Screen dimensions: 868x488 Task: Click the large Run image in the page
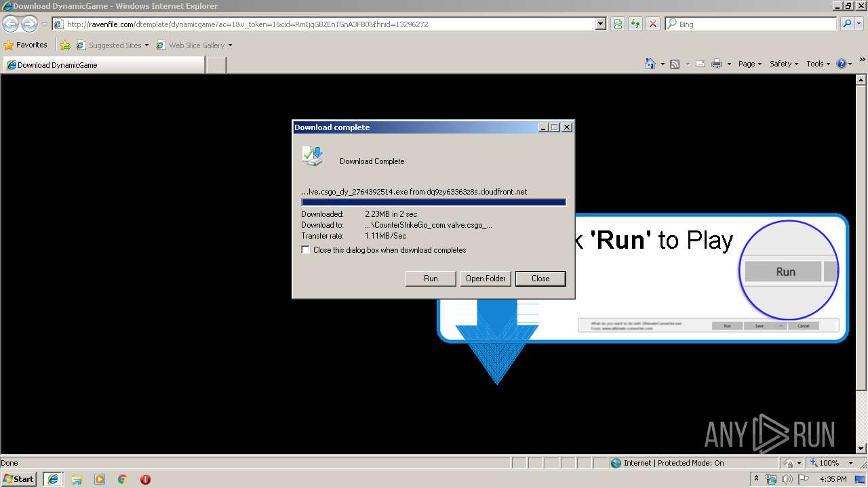(789, 270)
